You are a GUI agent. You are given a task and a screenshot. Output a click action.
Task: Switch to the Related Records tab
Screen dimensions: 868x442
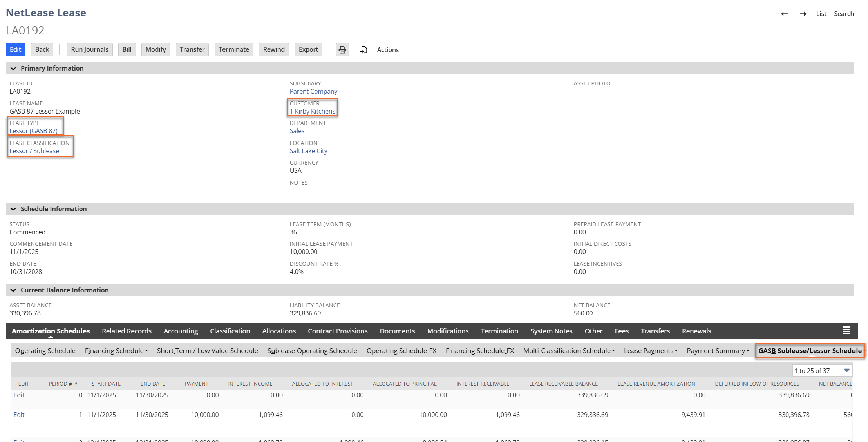click(127, 331)
